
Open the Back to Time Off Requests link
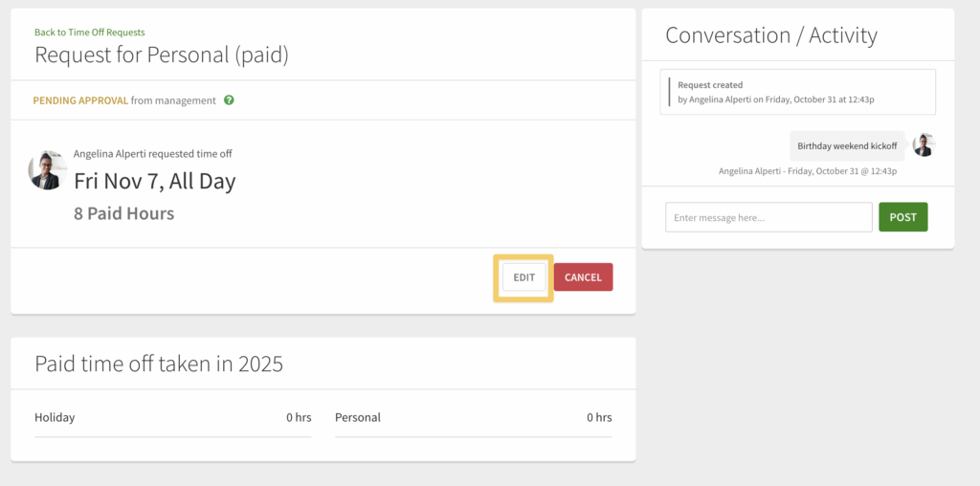(x=90, y=33)
